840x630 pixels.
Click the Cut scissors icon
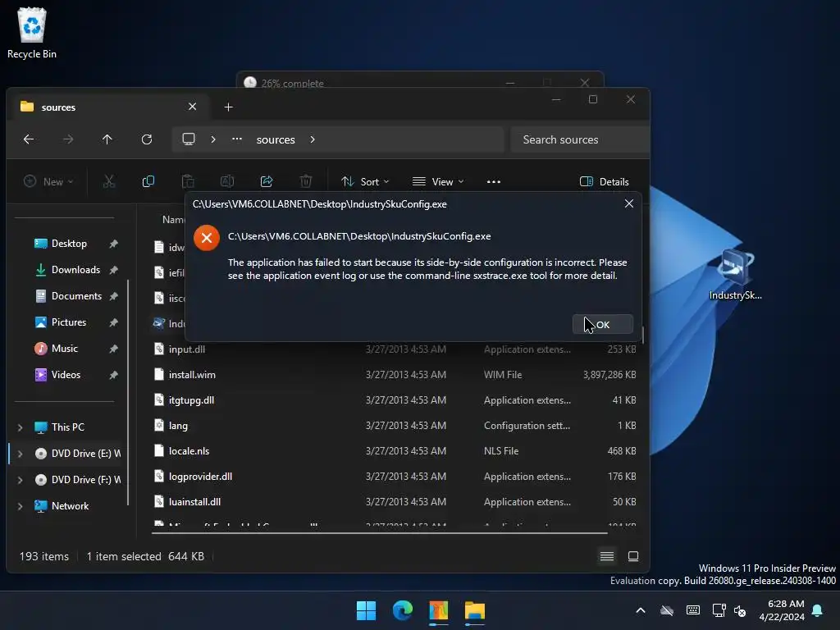109,181
